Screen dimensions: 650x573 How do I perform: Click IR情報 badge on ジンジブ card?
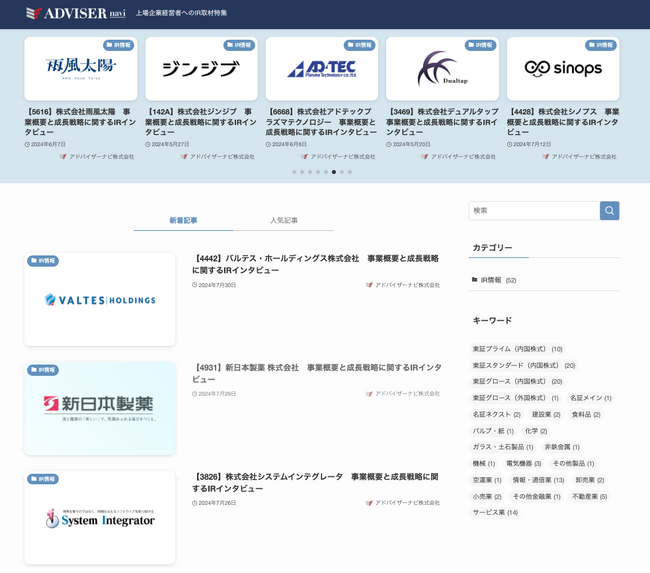(x=239, y=45)
